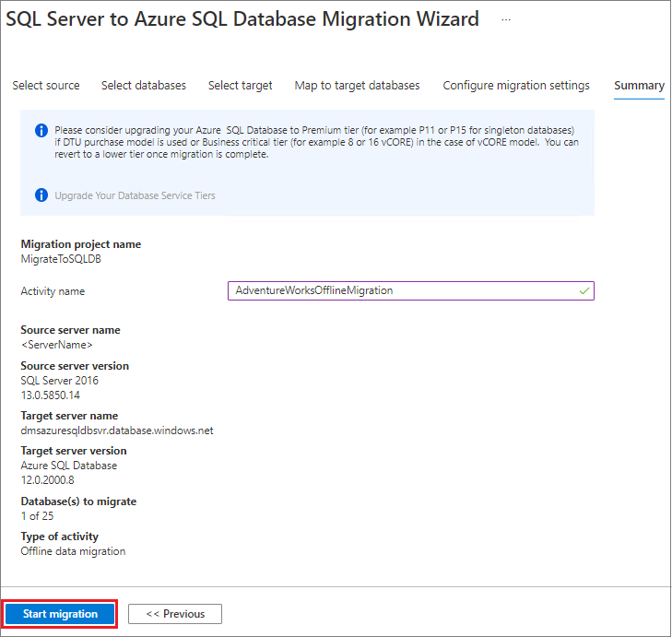This screenshot has height=637, width=672.
Task: Select version number 13.0.5850.14
Action: click(x=50, y=395)
